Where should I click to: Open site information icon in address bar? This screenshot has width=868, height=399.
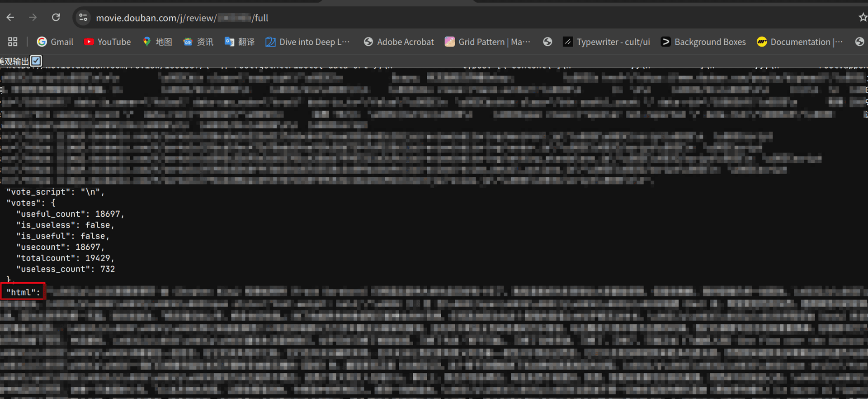[x=83, y=18]
